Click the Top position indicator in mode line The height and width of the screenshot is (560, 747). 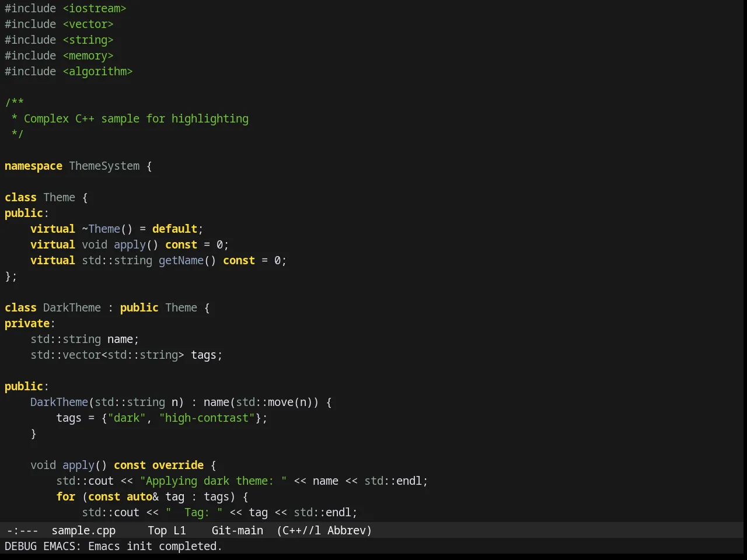click(157, 530)
